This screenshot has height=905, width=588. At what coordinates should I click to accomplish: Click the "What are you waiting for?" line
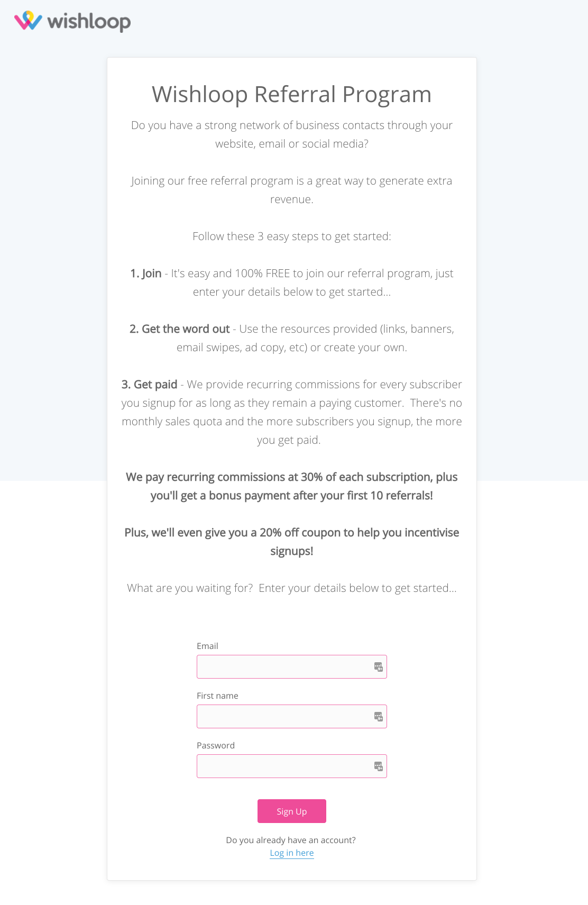(x=292, y=588)
